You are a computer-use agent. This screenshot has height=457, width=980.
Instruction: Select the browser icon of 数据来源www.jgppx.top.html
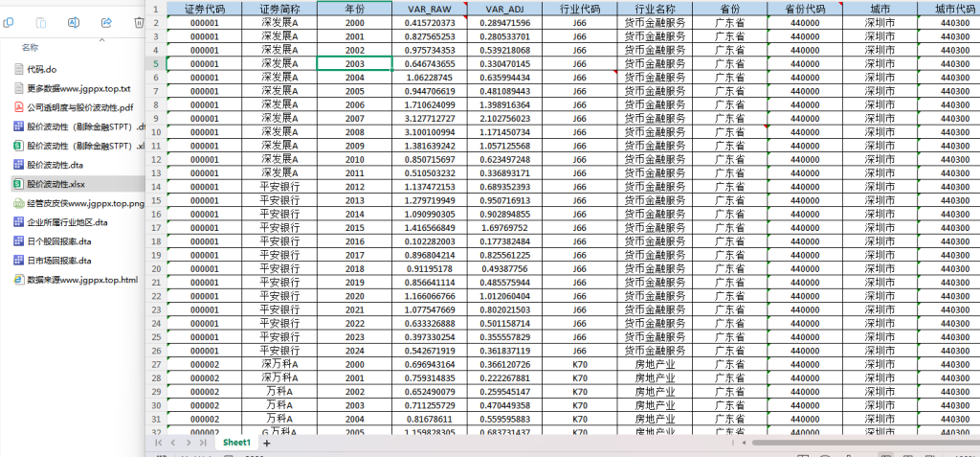[19, 279]
